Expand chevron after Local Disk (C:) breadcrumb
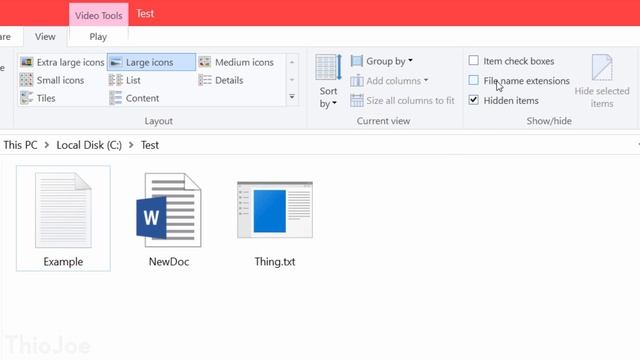Viewport: 640px width, 360px height. tap(131, 145)
